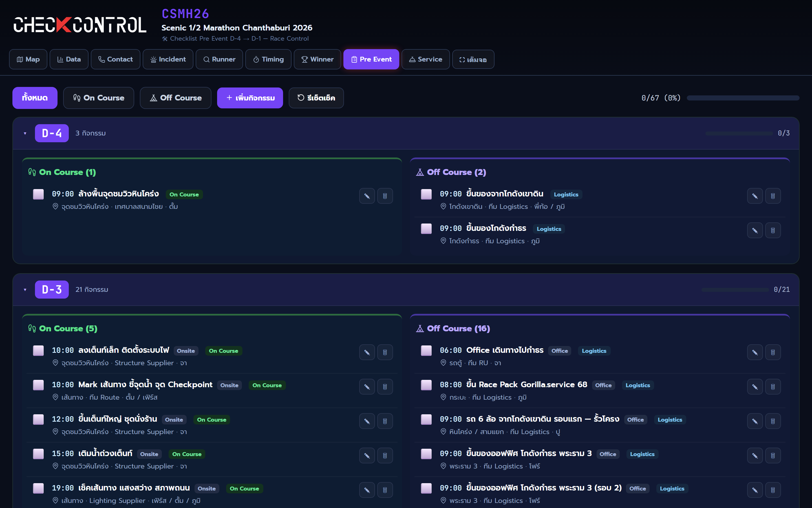Edit the ขึ้นของโกดังกำธร task
812x508 pixels.
(754, 231)
